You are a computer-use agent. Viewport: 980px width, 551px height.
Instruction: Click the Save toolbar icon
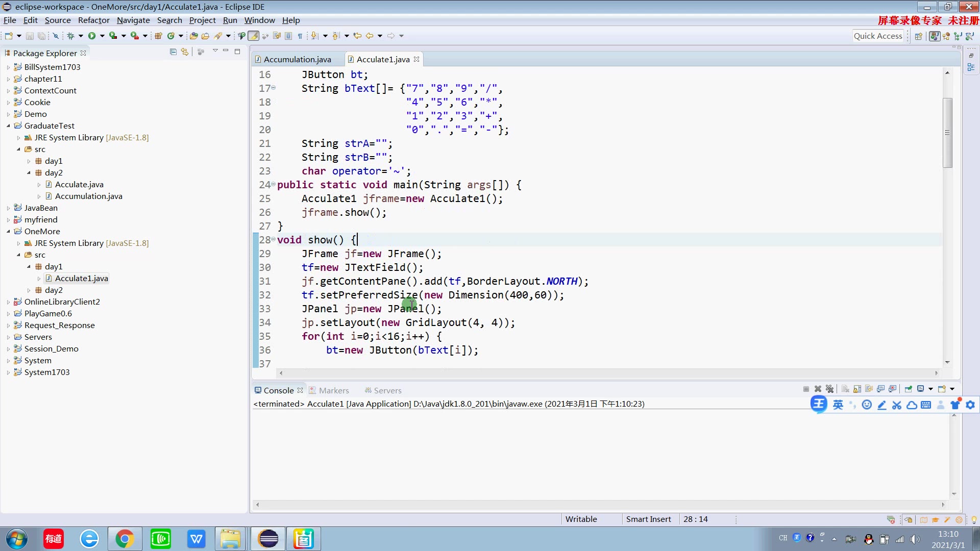[30, 36]
